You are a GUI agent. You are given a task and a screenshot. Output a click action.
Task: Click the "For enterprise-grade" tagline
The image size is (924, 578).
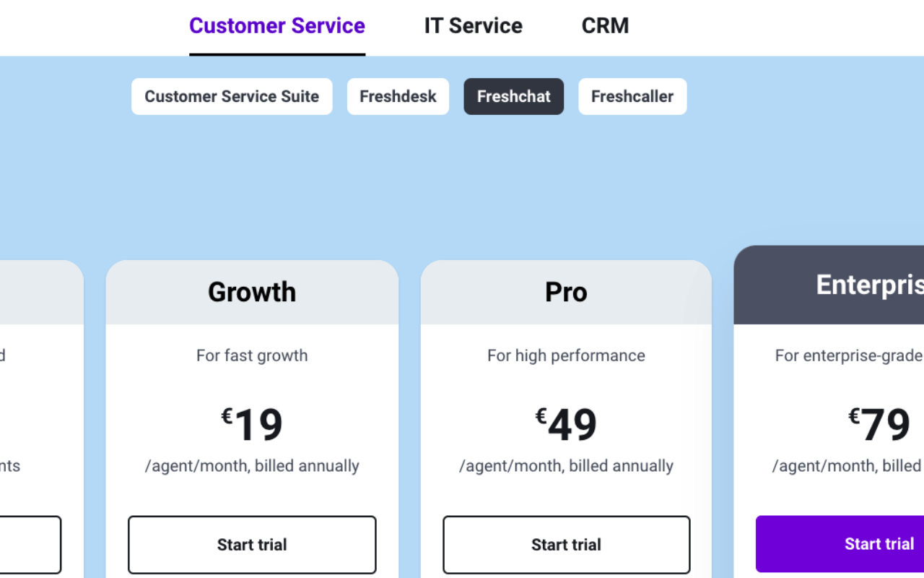pos(849,355)
